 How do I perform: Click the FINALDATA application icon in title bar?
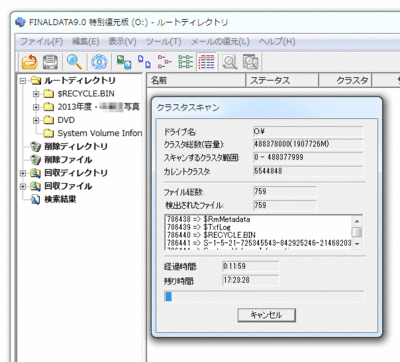click(21, 22)
